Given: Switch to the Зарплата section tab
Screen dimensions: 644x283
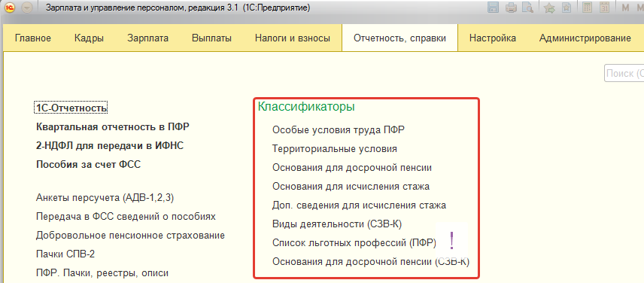Looking at the screenshot, I should point(148,38).
